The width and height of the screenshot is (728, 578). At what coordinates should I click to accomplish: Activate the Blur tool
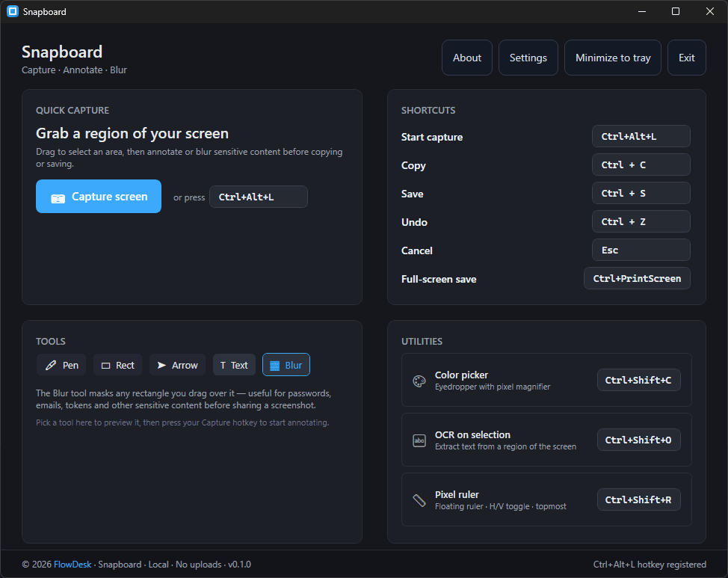point(286,365)
